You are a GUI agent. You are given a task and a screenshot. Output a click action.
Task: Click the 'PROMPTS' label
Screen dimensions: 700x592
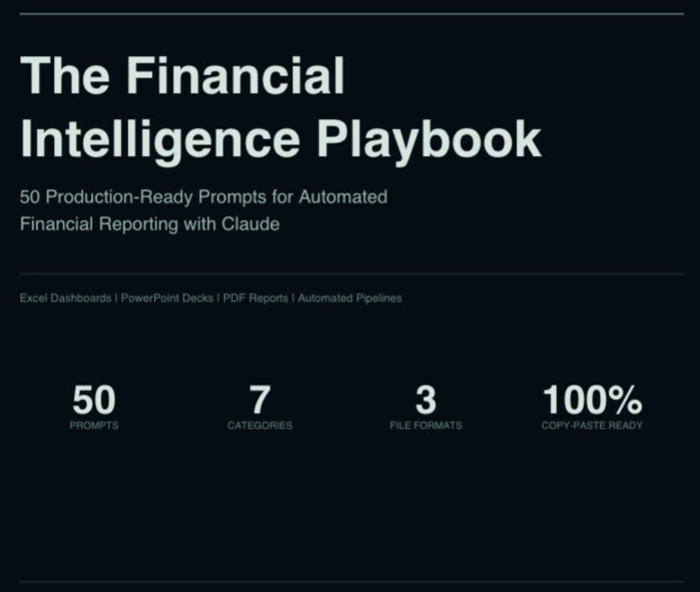click(x=94, y=426)
